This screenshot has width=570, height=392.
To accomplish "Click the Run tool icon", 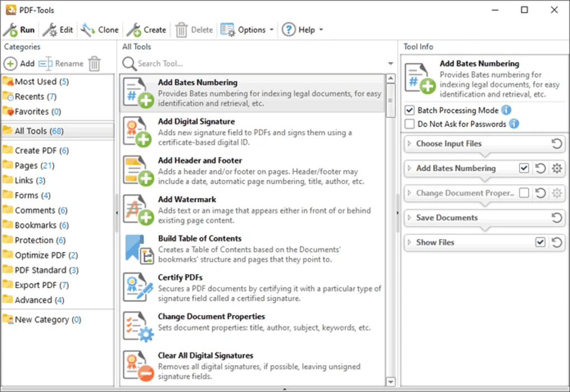I will click(x=11, y=30).
